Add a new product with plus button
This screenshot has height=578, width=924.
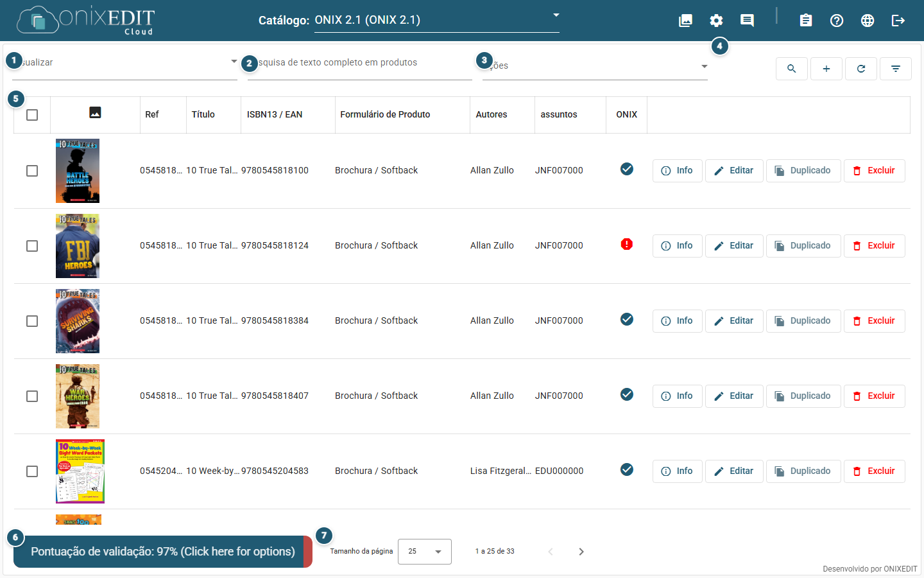(826, 69)
